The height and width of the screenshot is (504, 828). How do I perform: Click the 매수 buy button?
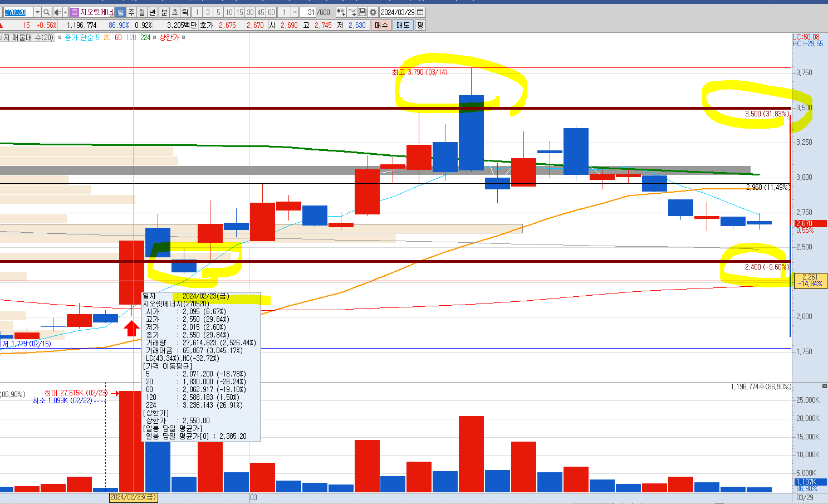381,25
